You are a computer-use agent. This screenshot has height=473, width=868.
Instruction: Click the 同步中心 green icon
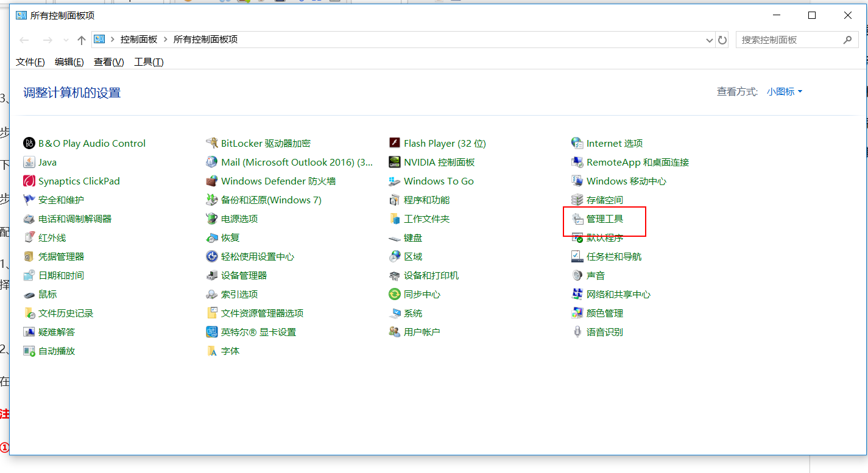click(x=394, y=295)
